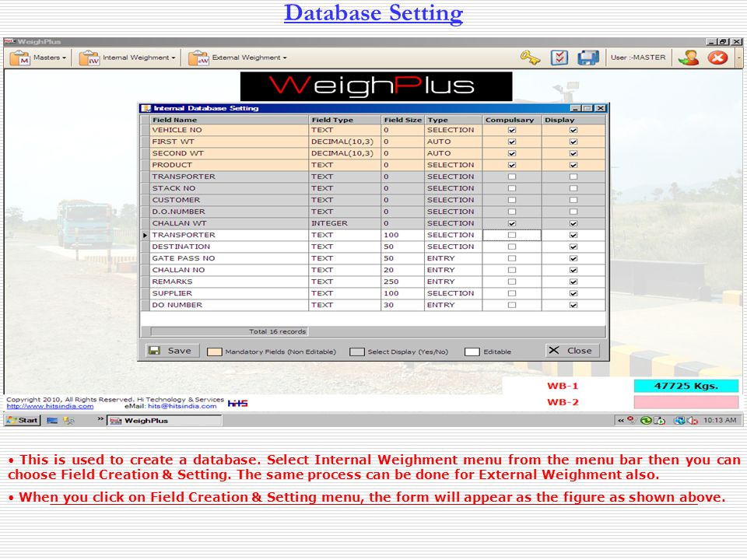Open http://www.hitsindia.com link
The height and width of the screenshot is (560, 747).
pyautogui.click(x=50, y=406)
